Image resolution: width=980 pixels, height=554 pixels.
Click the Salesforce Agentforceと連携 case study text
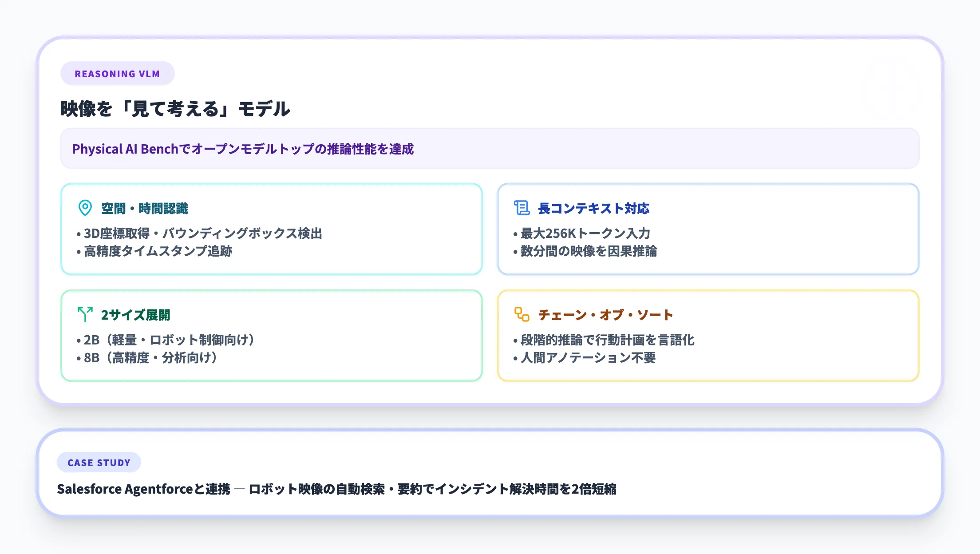336,489
